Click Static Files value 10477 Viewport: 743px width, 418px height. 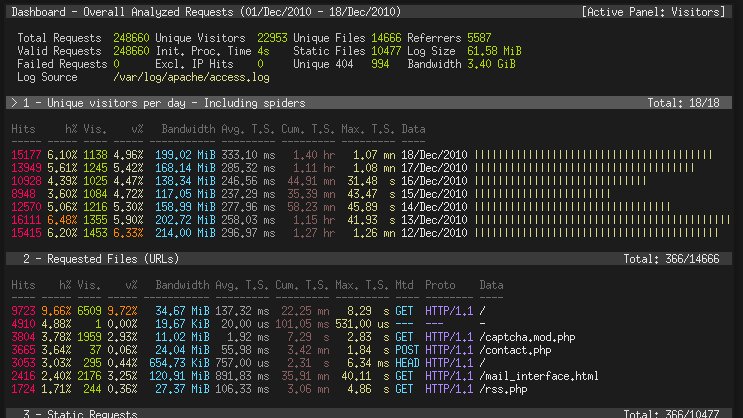(x=386, y=51)
